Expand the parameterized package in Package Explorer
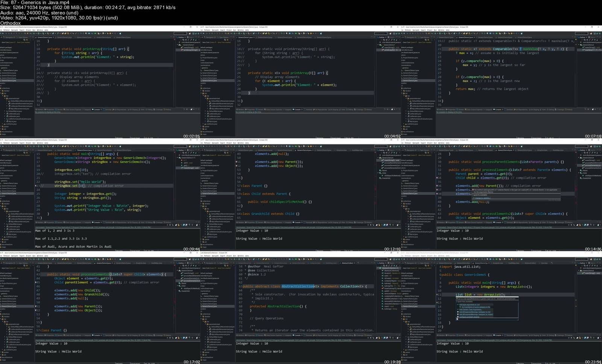The image size is (602, 364). tap(5, 99)
